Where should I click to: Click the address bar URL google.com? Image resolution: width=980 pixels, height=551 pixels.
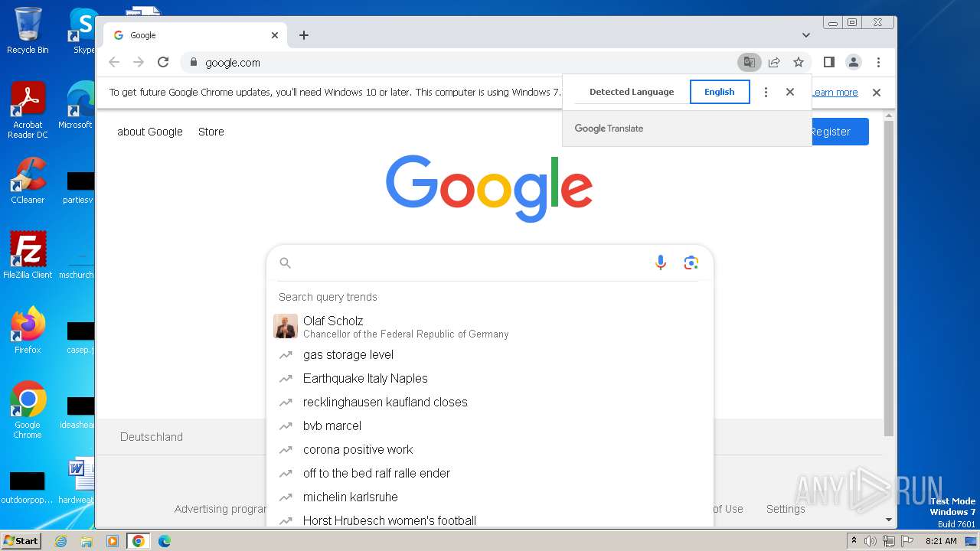click(233, 63)
